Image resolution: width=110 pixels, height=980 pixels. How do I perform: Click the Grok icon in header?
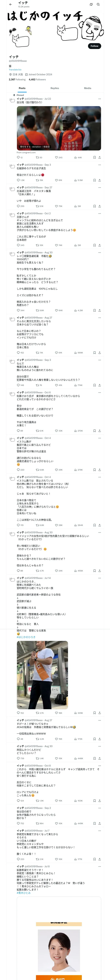[x=91, y=4]
